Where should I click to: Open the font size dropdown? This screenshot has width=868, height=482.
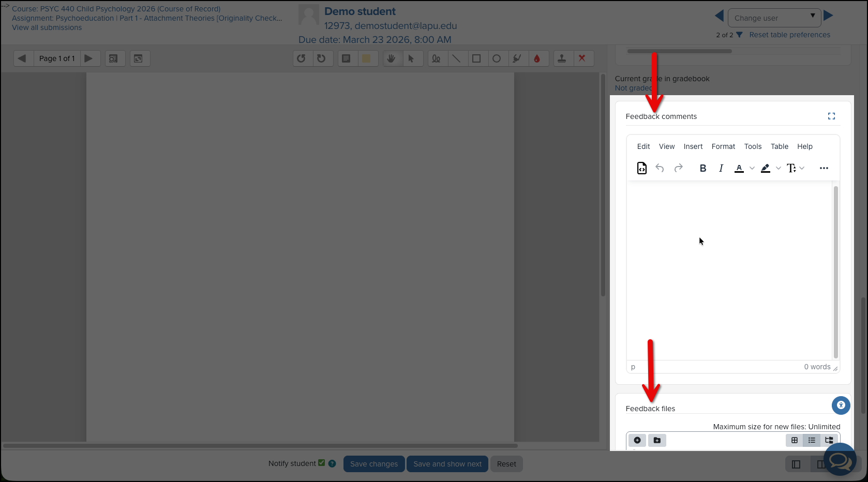[x=796, y=168]
